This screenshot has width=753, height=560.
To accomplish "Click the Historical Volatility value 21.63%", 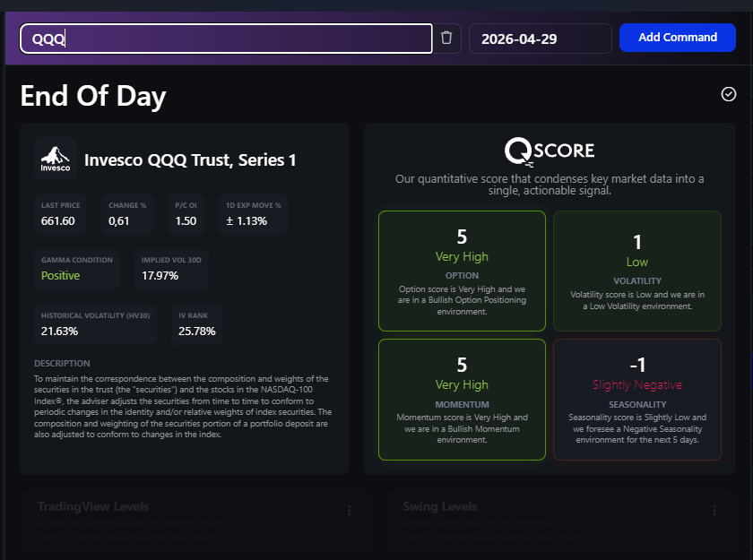I will tap(59, 332).
